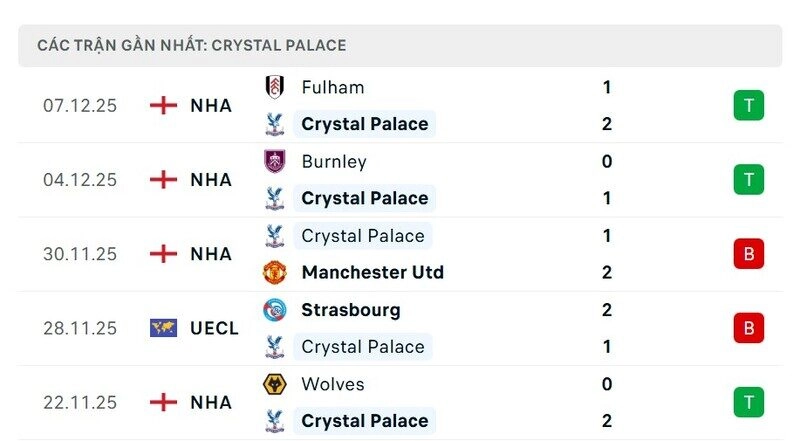The image size is (800, 441).
Task: Click red B badge for Manchester Utd match
Action: (x=748, y=254)
